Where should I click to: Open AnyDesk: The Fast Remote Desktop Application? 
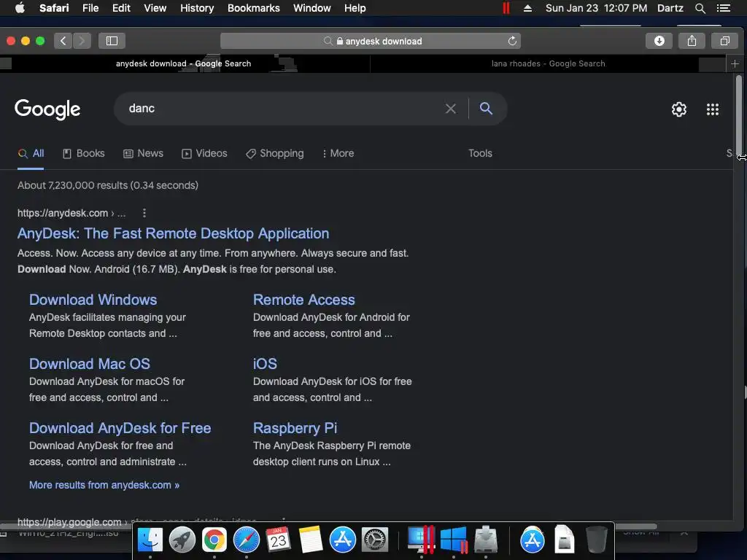174,233
